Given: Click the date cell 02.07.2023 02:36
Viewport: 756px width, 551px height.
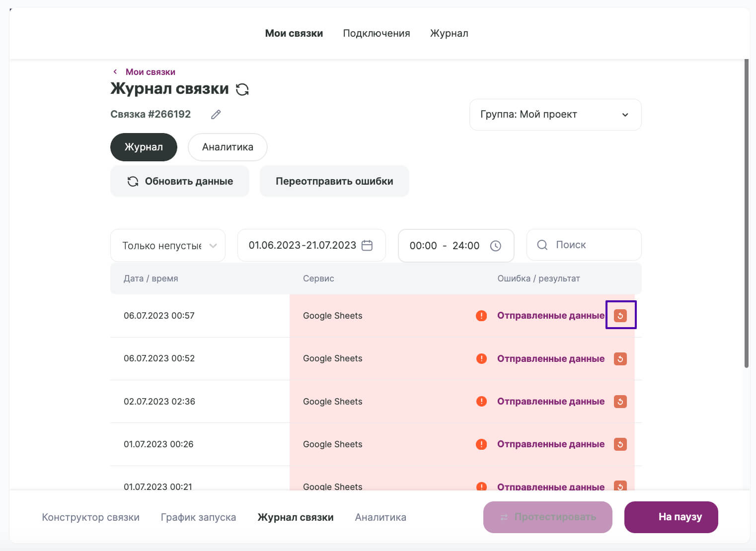Looking at the screenshot, I should click(x=159, y=401).
